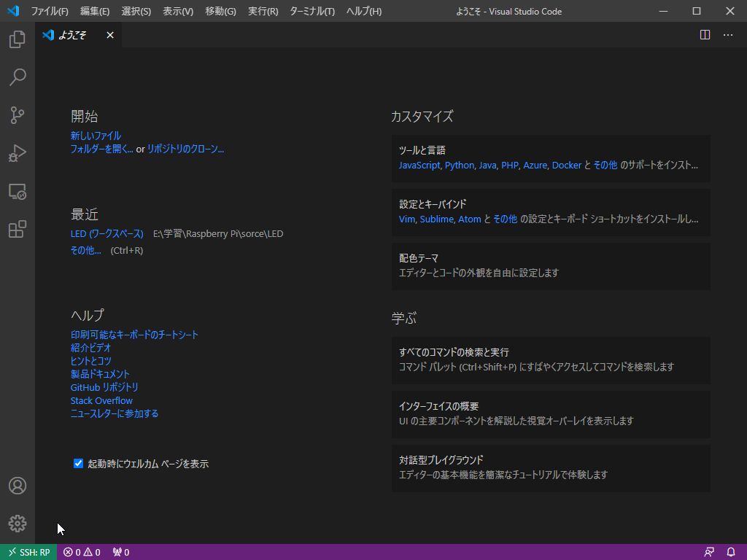
Task: Open the ターミナル menu
Action: coord(311,11)
